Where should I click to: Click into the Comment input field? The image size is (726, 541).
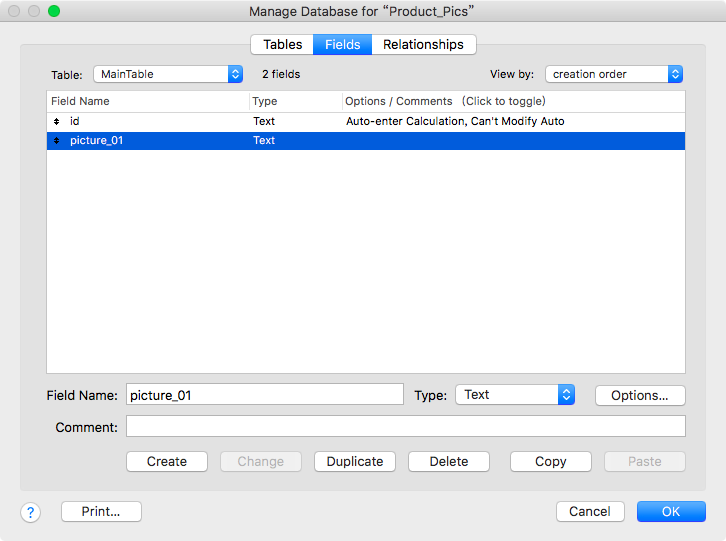[x=406, y=426]
